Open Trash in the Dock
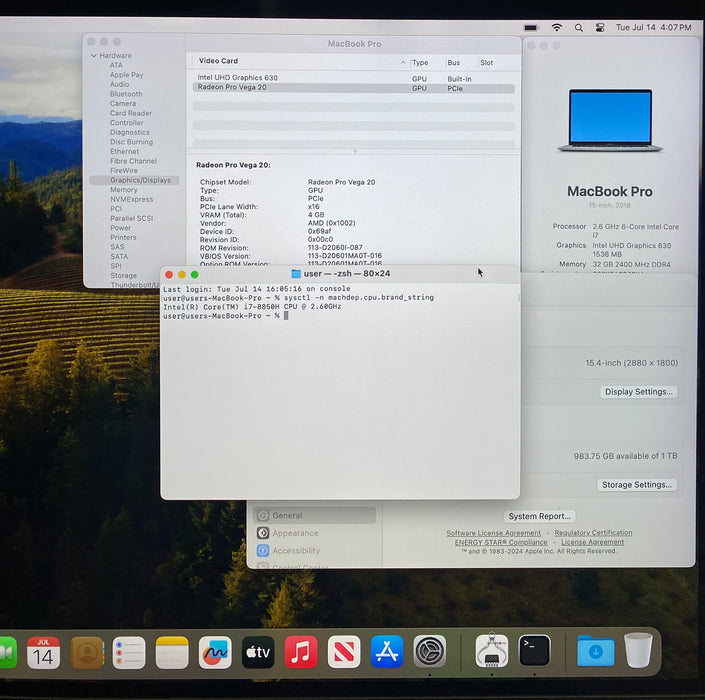This screenshot has width=705, height=700. 638,650
